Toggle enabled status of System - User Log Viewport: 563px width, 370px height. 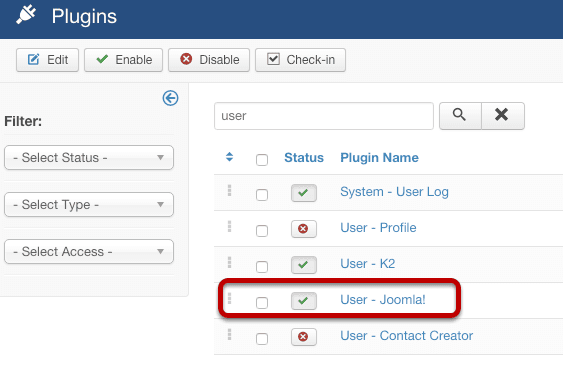click(x=304, y=193)
